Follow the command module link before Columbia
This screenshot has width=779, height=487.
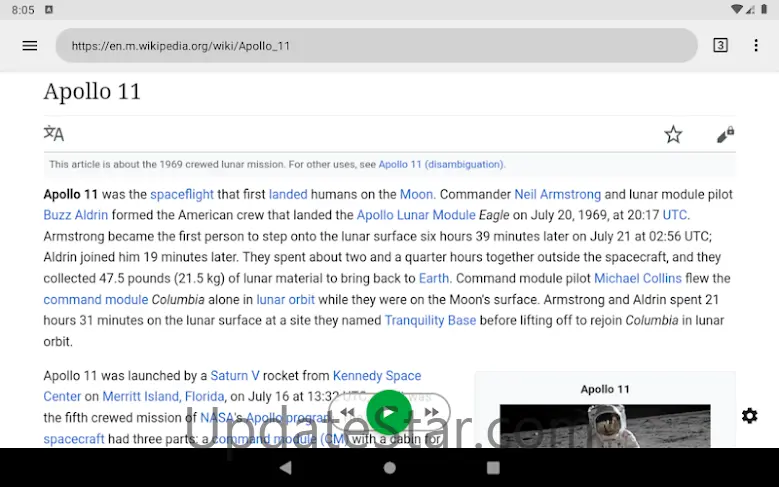(96, 300)
